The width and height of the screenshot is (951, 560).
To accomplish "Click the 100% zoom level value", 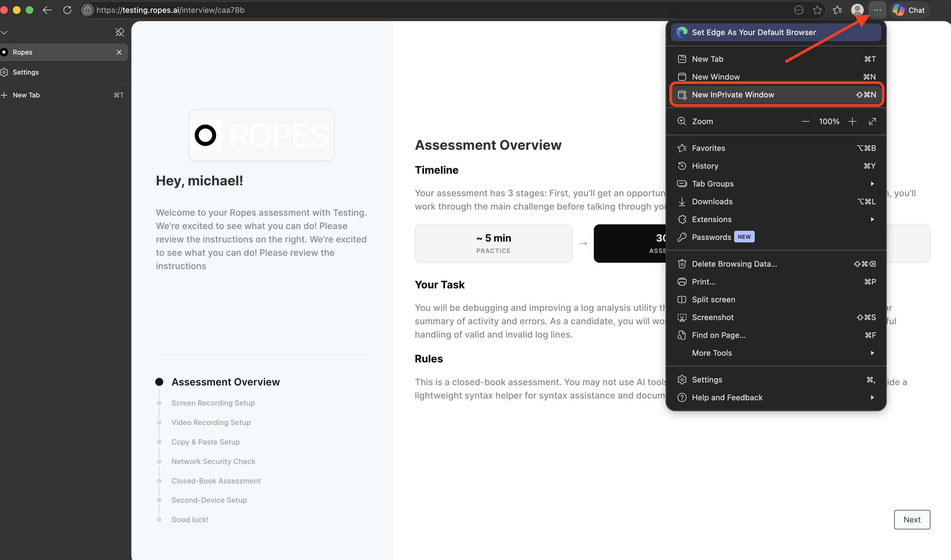I will point(829,122).
